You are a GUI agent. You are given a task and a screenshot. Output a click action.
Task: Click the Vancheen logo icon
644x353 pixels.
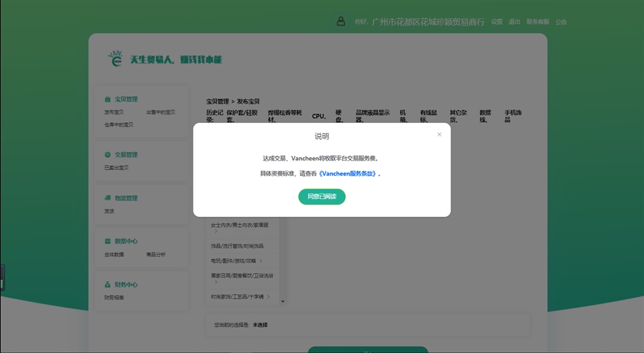pos(116,59)
